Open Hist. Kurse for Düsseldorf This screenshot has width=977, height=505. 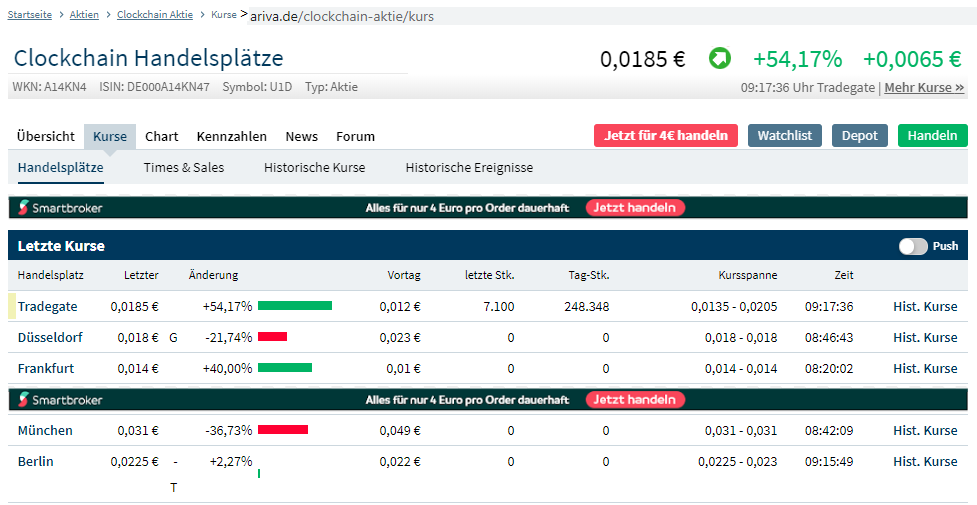tap(925, 337)
